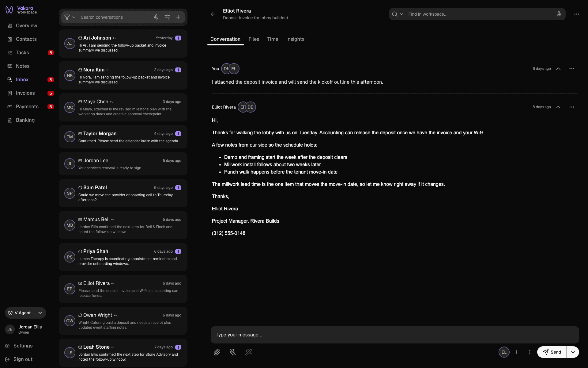Switch to the Insights tab

[x=295, y=39]
